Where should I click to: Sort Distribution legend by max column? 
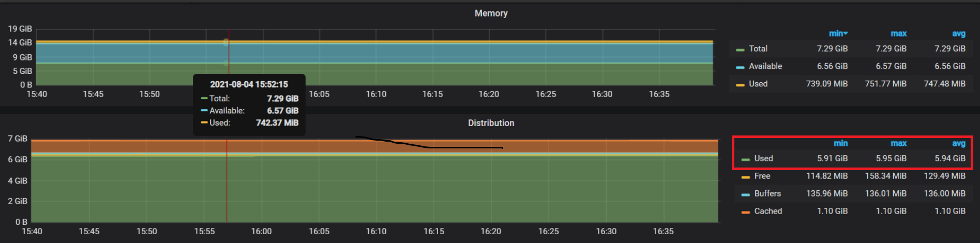tap(898, 143)
